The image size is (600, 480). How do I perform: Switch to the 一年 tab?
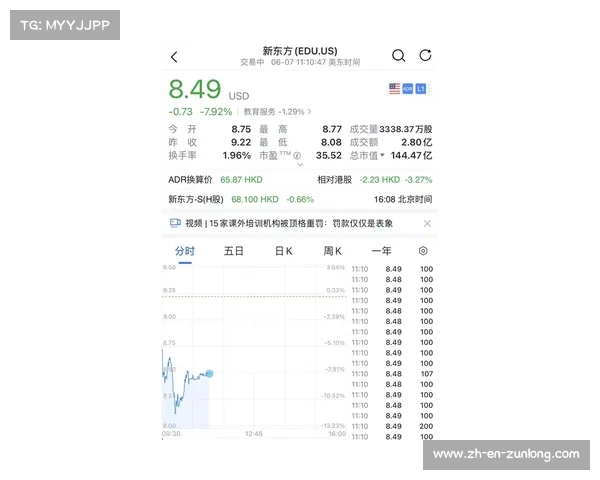382,251
